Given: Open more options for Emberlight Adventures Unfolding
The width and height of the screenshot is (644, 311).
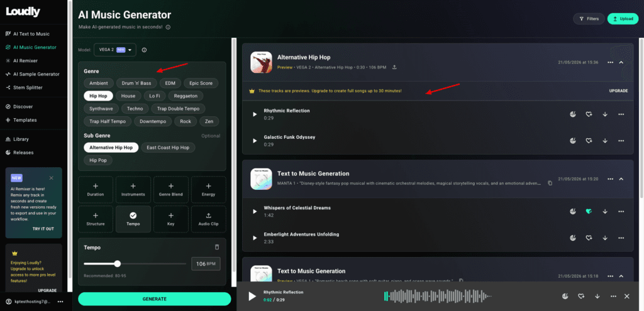Looking at the screenshot, I should point(621,237).
